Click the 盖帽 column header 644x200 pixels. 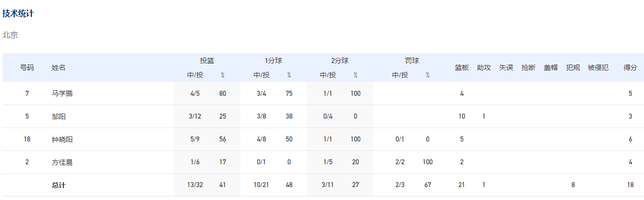(x=551, y=67)
